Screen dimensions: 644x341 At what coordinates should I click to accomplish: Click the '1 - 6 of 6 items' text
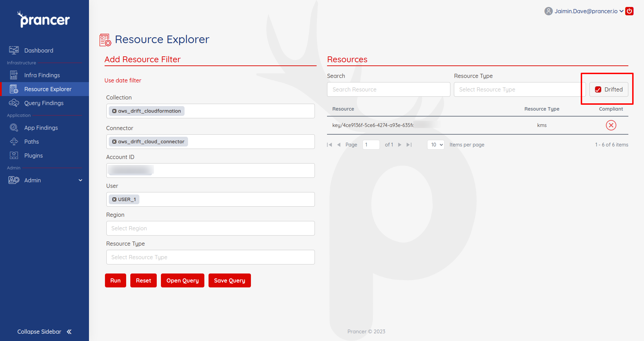pyautogui.click(x=612, y=145)
